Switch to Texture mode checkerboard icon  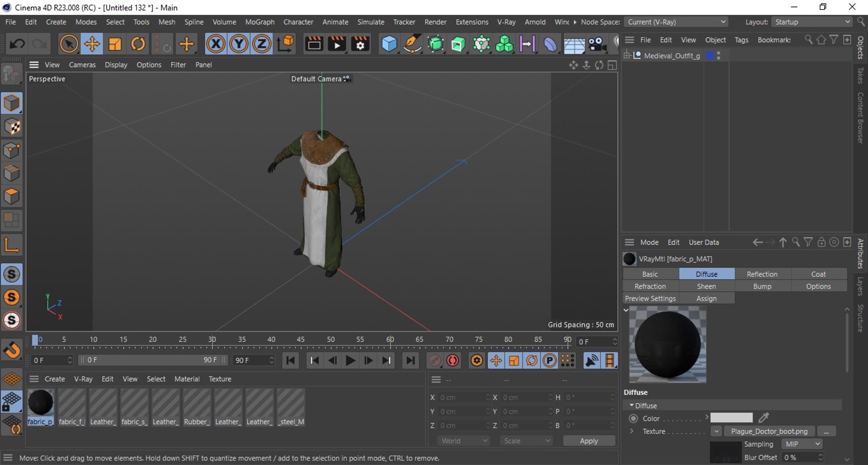coord(12,127)
